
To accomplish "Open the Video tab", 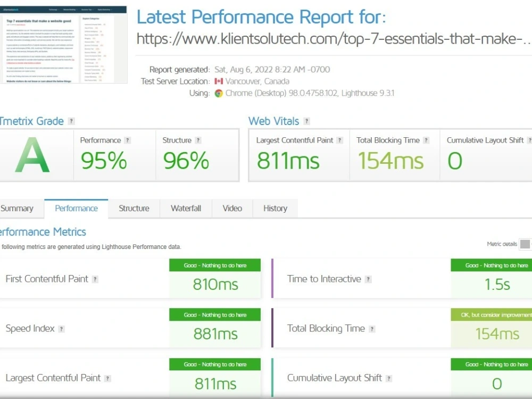I will click(x=232, y=209).
